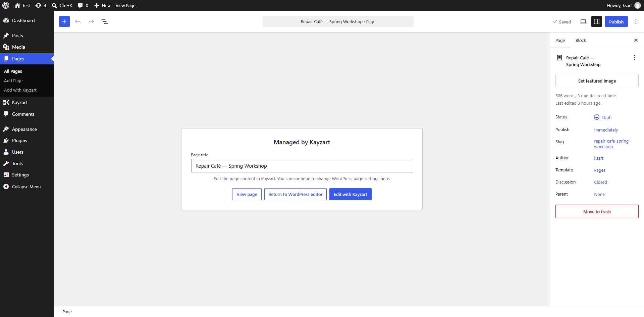Click the Page breadcrumb in footer
Viewport: 644px width, 317px height.
[67, 312]
